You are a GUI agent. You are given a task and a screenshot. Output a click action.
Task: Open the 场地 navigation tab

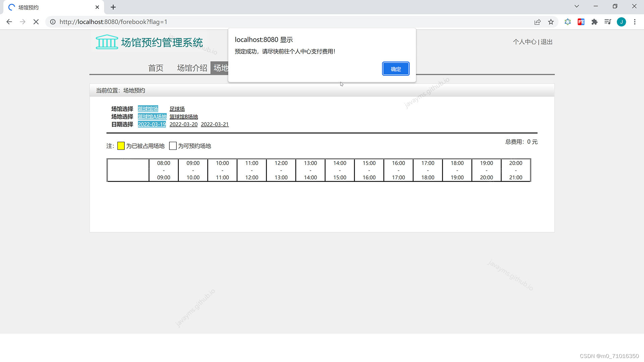click(x=220, y=68)
